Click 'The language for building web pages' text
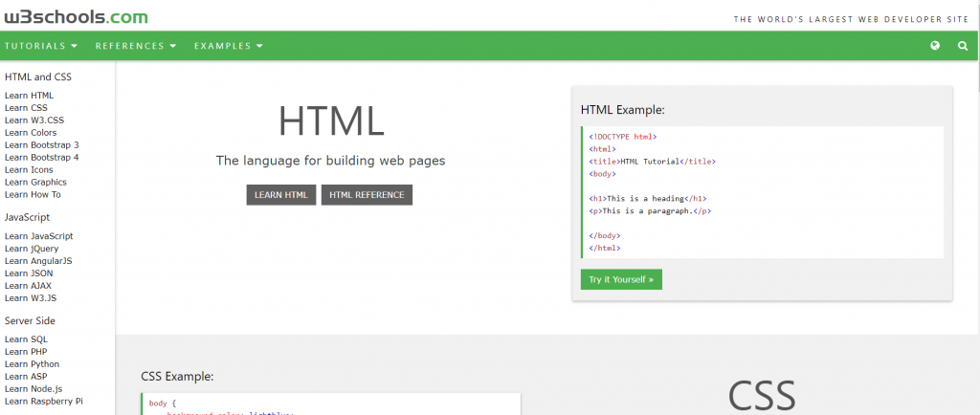This screenshot has width=980, height=415. pyautogui.click(x=330, y=161)
